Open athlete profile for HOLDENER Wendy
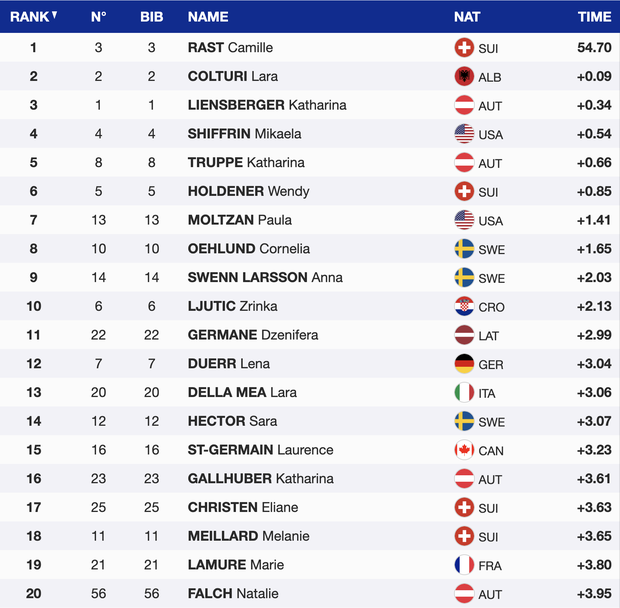The height and width of the screenshot is (608, 620). 248,191
